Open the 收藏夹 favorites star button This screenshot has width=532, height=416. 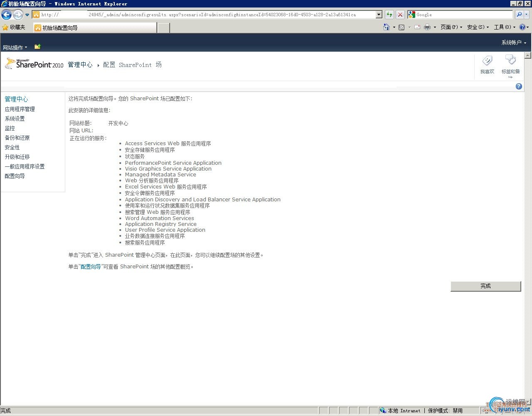(14, 27)
